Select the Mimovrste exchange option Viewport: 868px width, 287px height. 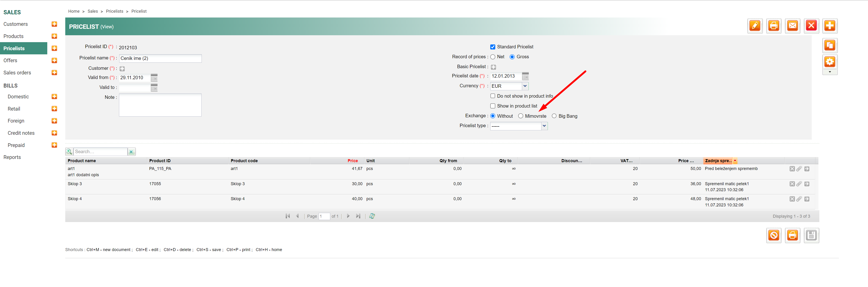[x=521, y=116]
